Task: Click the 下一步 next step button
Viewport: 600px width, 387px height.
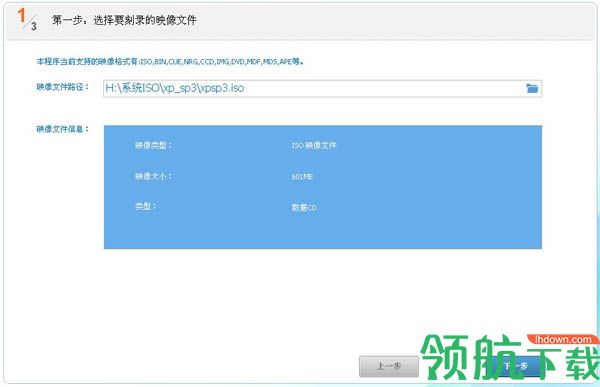Action: pyautogui.click(x=515, y=366)
